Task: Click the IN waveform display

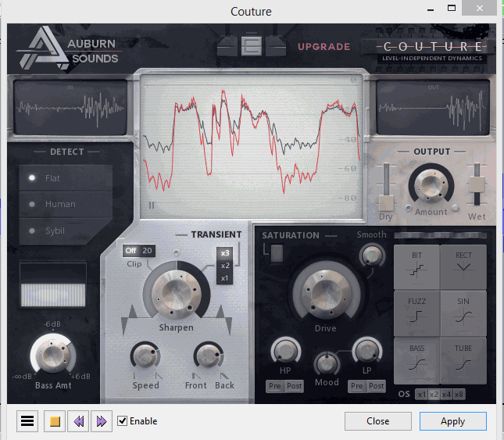Action: 70,107
